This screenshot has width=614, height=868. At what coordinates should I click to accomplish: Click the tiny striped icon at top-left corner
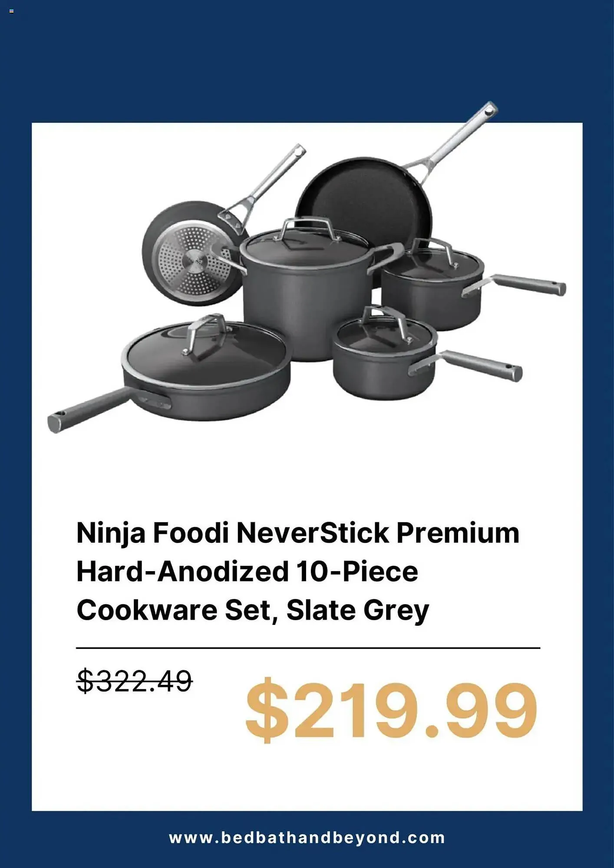pyautogui.click(x=11, y=11)
